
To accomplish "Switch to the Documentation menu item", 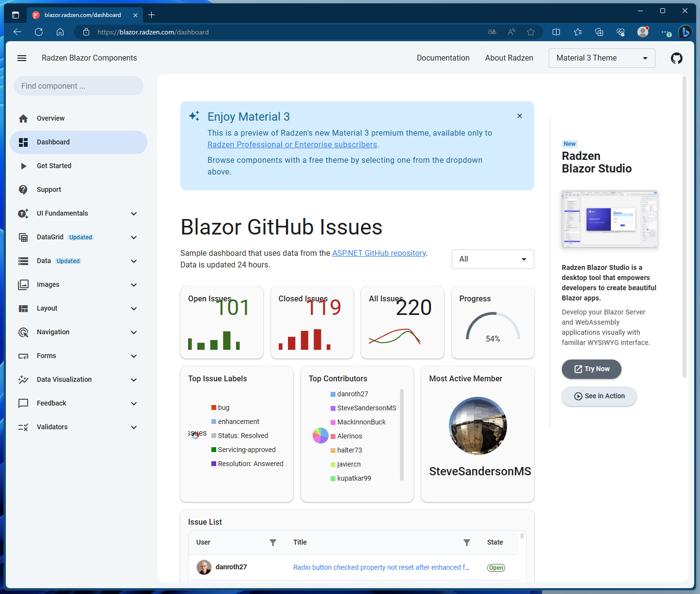I will [443, 58].
